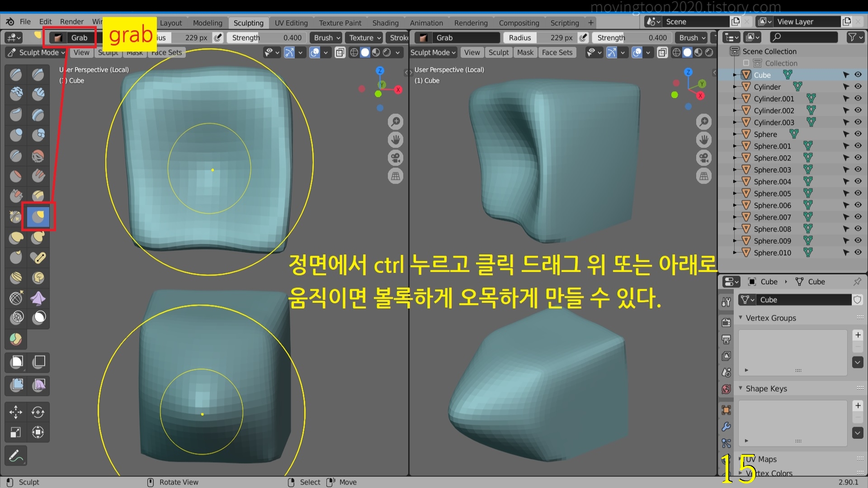Add a new vertex group

[x=858, y=335]
